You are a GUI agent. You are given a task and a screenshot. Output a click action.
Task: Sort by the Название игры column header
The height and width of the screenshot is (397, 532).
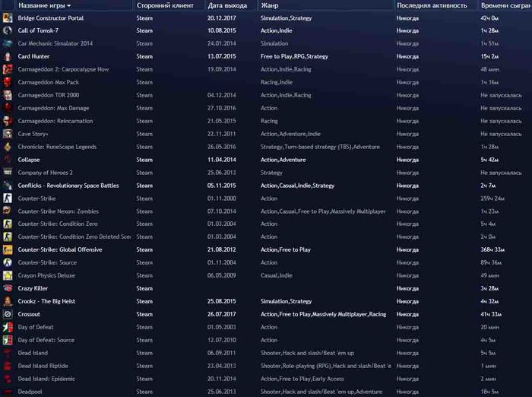[x=74, y=5]
